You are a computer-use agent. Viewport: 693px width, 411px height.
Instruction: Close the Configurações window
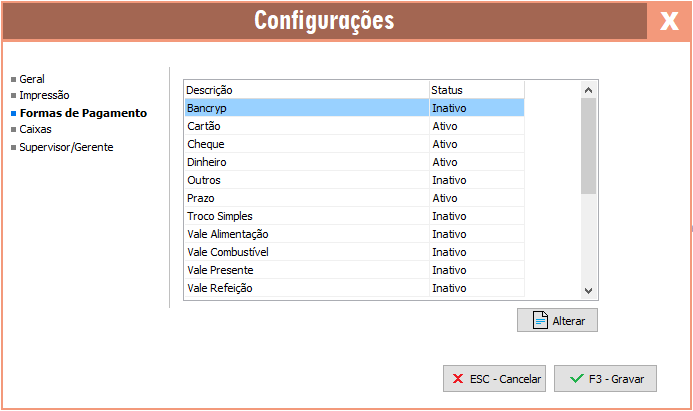pos(669,21)
